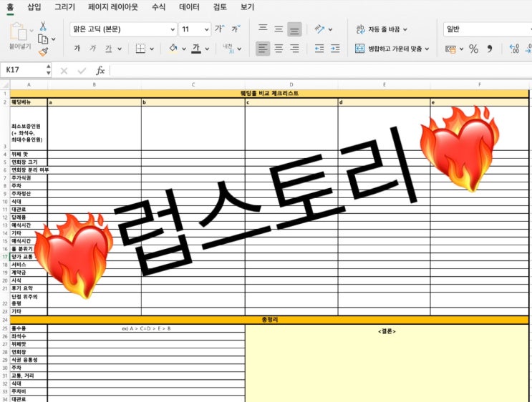Select the 총정리 section header cell
The height and width of the screenshot is (402, 532).
point(269,320)
